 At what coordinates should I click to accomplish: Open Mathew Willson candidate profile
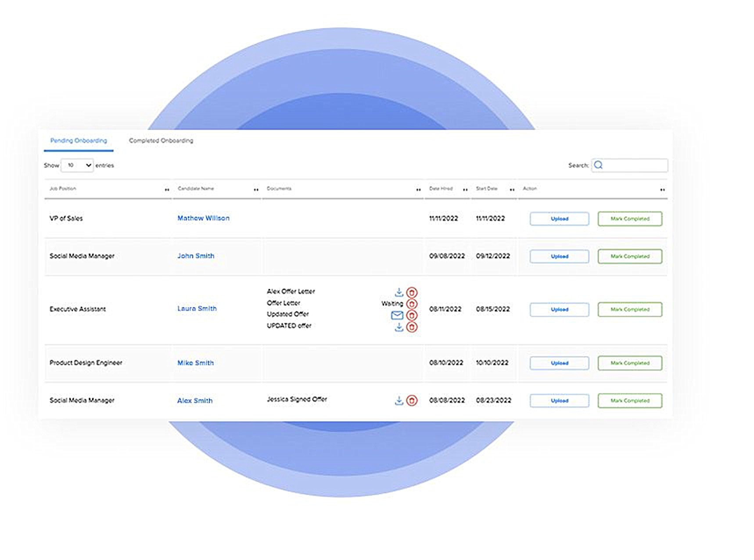tap(203, 218)
